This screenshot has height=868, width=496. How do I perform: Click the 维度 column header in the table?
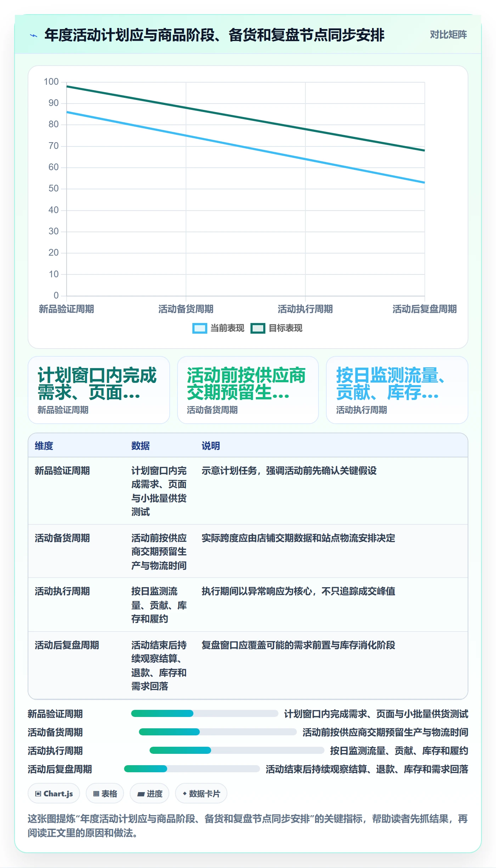(44, 446)
